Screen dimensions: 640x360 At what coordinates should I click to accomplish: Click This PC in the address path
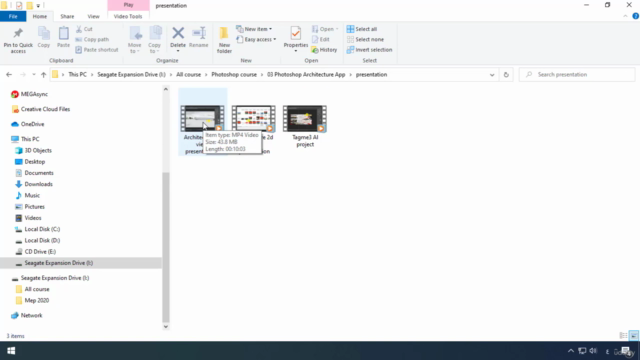78,75
